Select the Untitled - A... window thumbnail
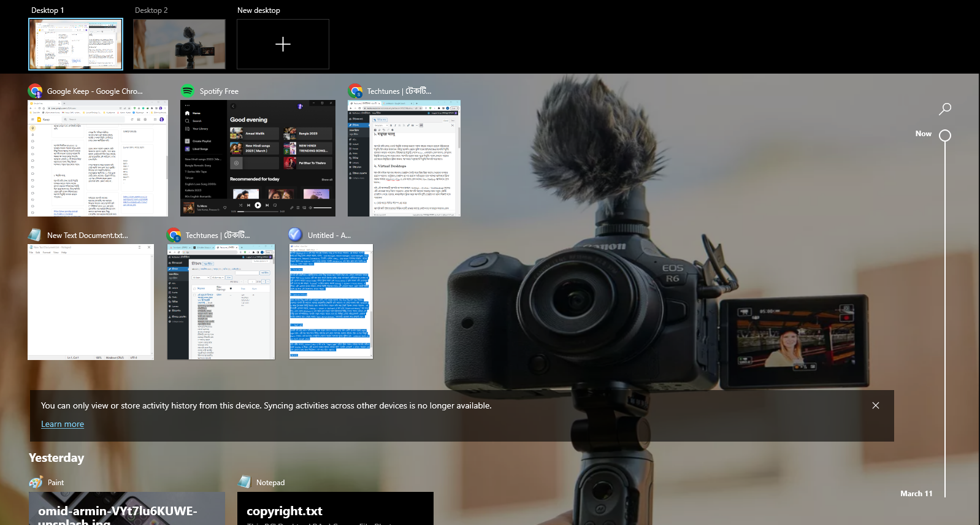Screen dimensions: 980x525 point(331,302)
